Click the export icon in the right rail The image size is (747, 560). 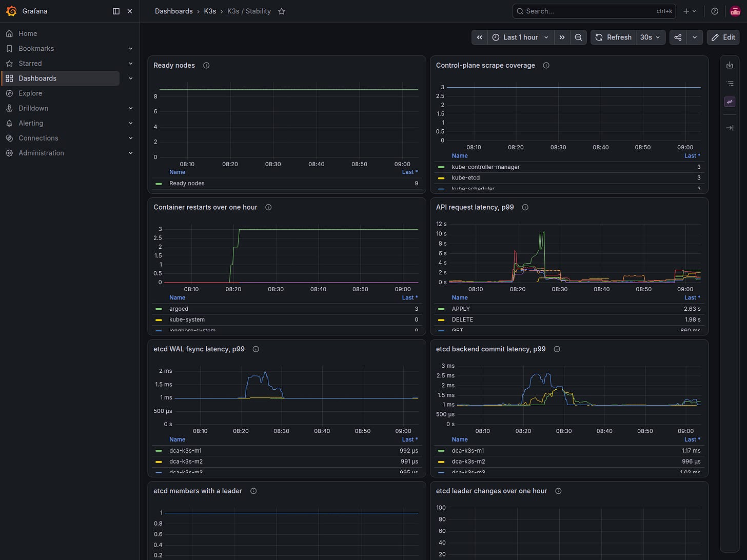[730, 65]
